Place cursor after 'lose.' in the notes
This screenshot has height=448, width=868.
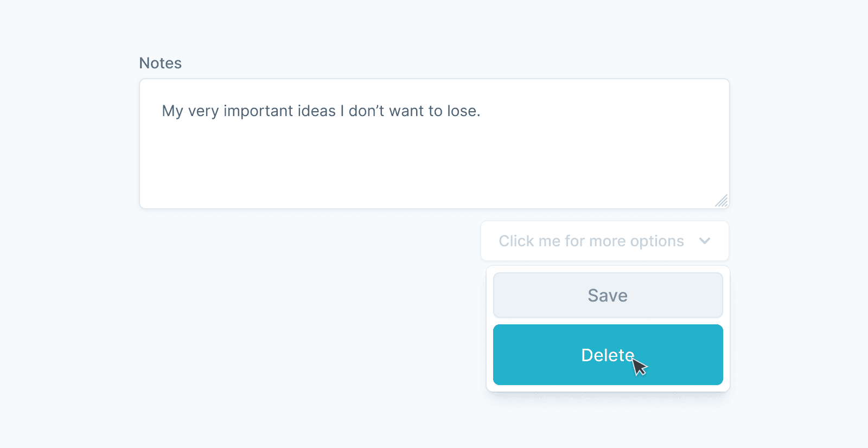[482, 111]
